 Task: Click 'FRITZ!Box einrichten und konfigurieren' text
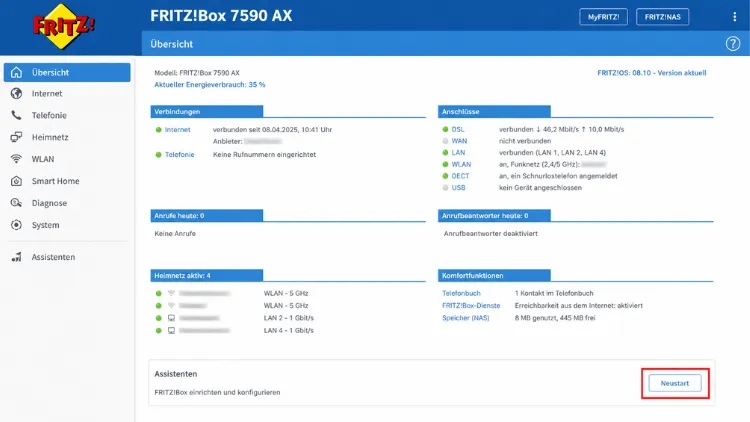(217, 392)
